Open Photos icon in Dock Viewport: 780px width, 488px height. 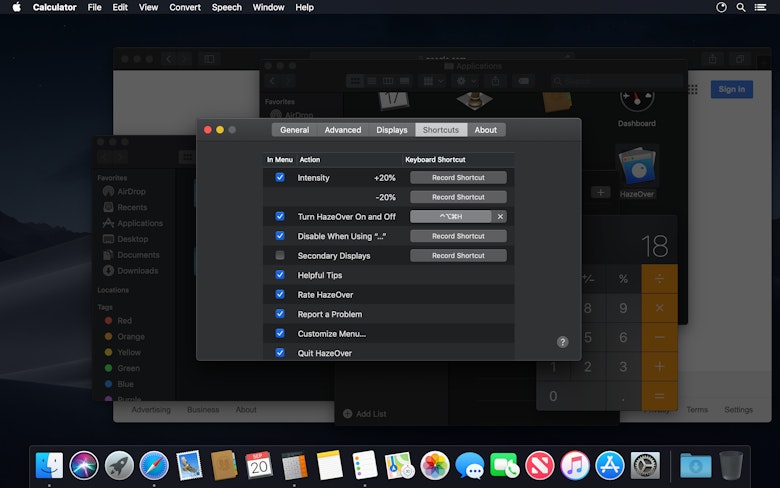click(x=435, y=465)
